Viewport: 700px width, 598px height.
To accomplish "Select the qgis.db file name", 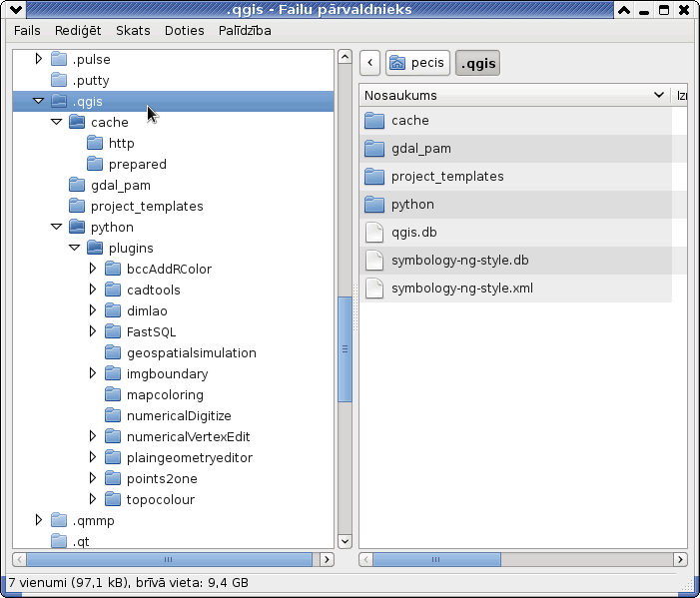I will coord(413,233).
